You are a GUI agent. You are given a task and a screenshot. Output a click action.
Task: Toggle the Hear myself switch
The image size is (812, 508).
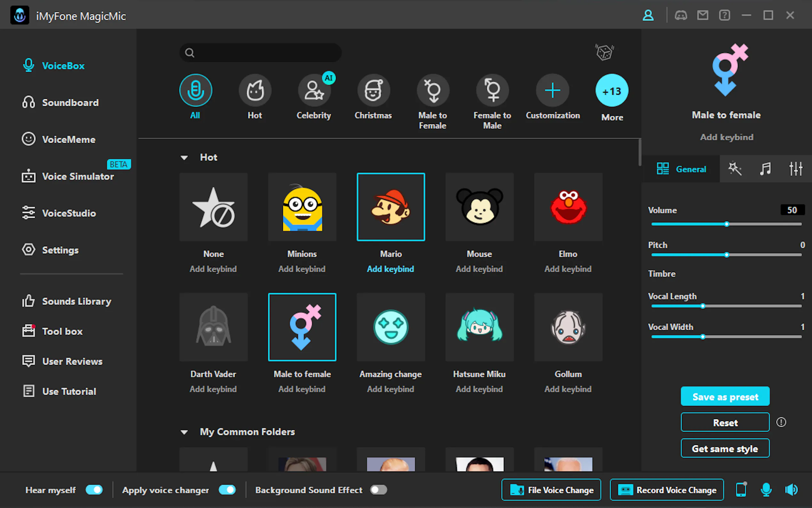[x=94, y=489]
